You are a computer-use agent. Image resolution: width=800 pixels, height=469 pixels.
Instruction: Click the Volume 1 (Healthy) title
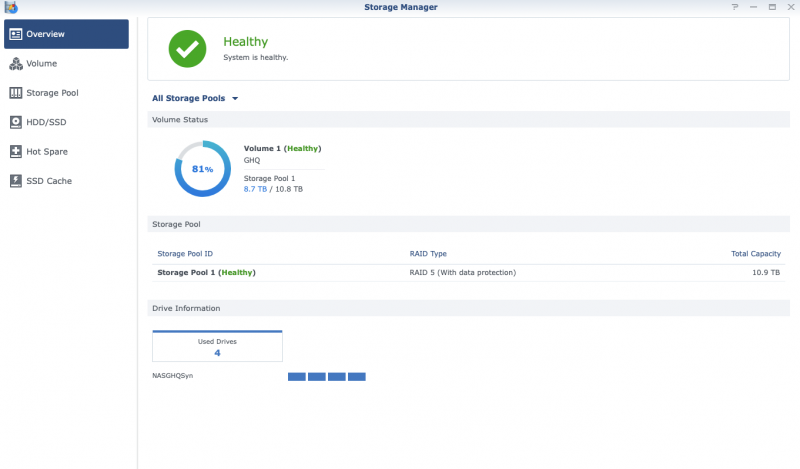pyautogui.click(x=282, y=148)
